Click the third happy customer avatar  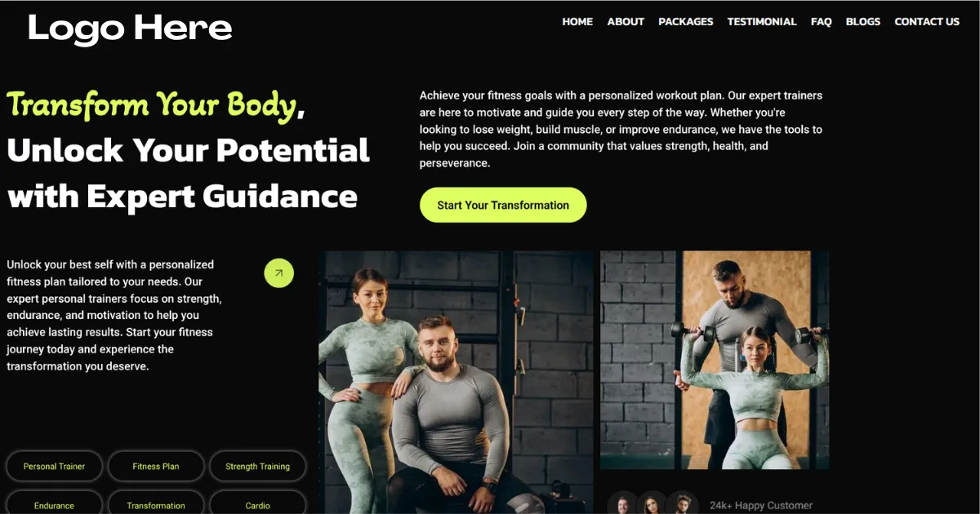682,505
